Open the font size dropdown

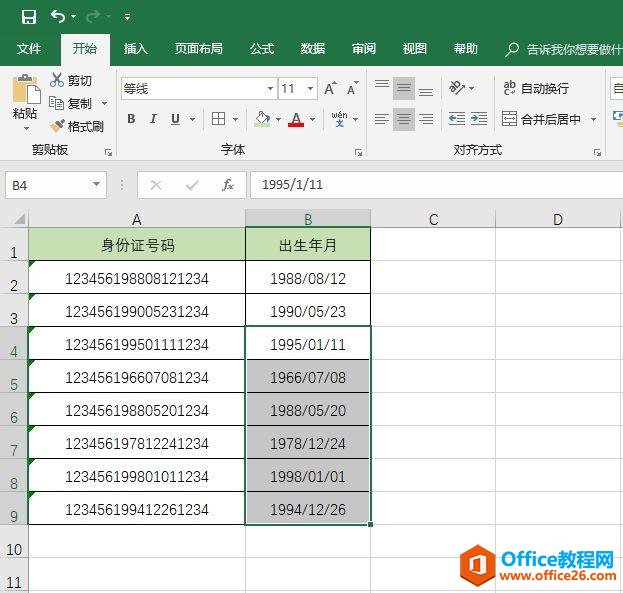point(310,88)
